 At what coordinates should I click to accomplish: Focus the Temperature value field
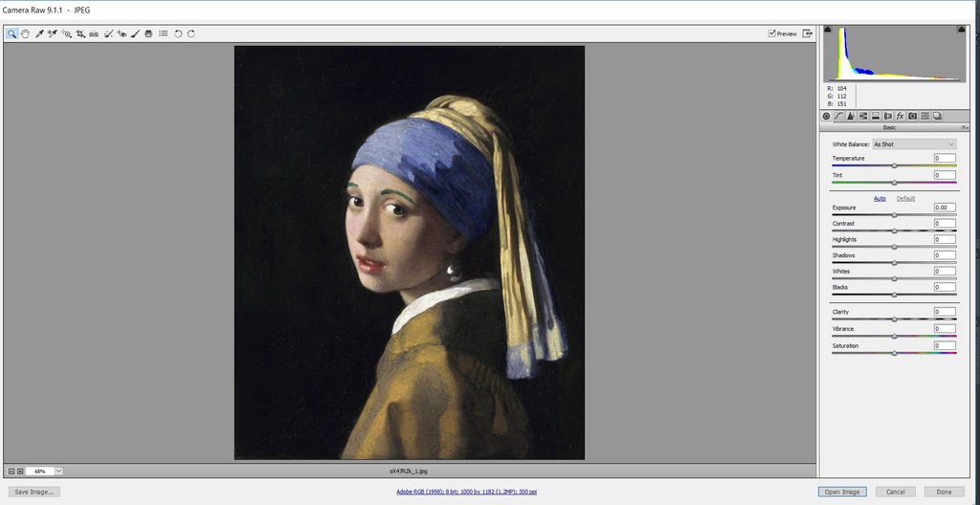pos(945,158)
